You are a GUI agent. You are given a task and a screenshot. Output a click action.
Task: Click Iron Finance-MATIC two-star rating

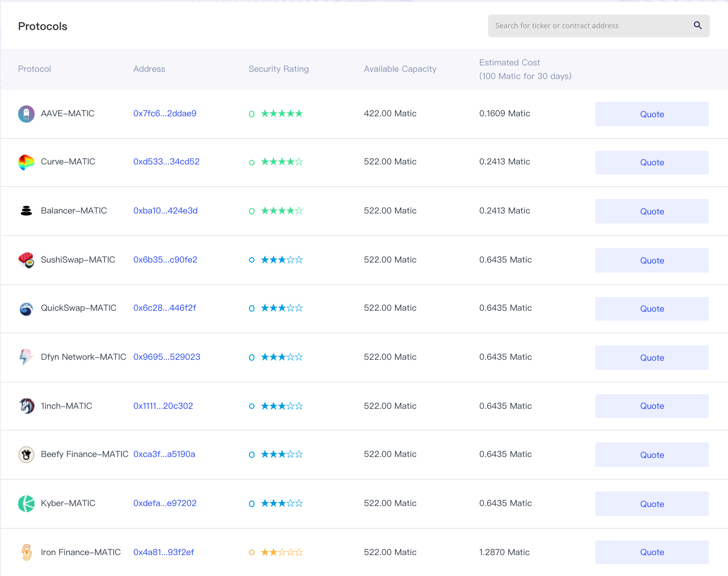click(x=282, y=552)
